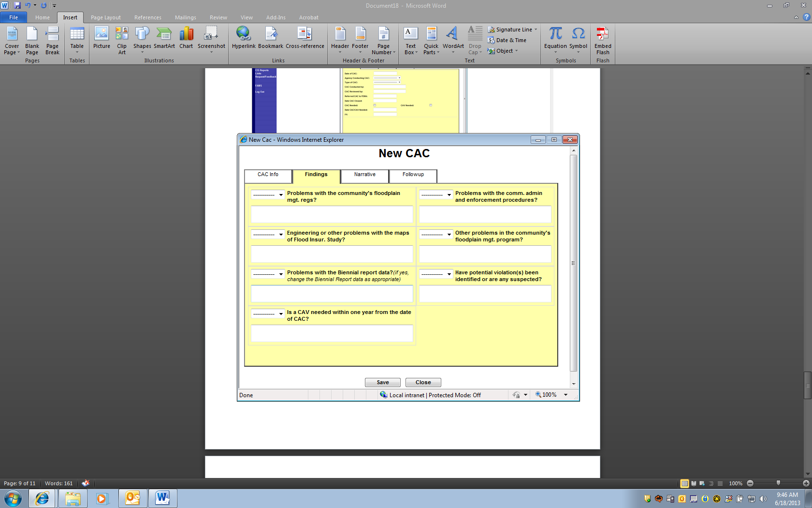Insert a Picture from the Illustrations group
Viewport: 812px width, 508px height.
[101, 39]
